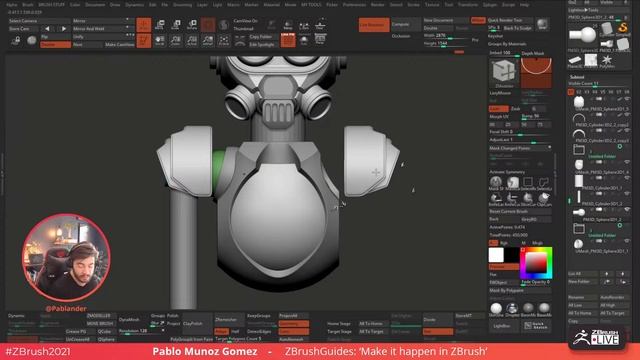Open the Brush menu
The height and width of the screenshot is (360, 640).
tap(28, 5)
